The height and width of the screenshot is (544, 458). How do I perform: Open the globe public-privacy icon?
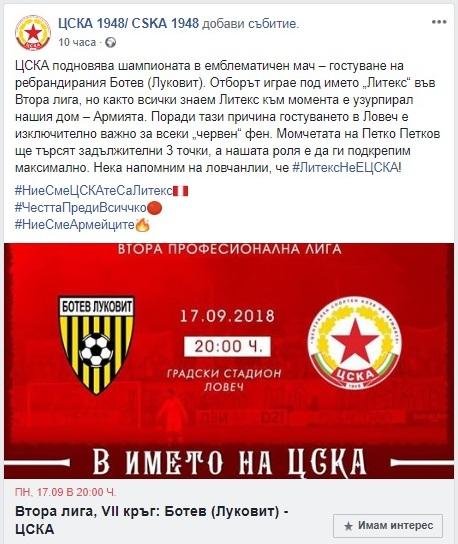(111, 43)
